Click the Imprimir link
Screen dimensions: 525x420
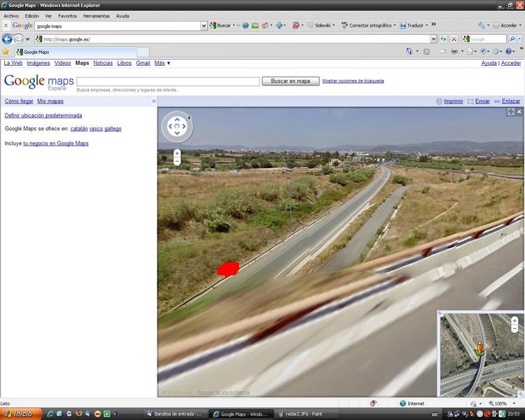coord(453,101)
